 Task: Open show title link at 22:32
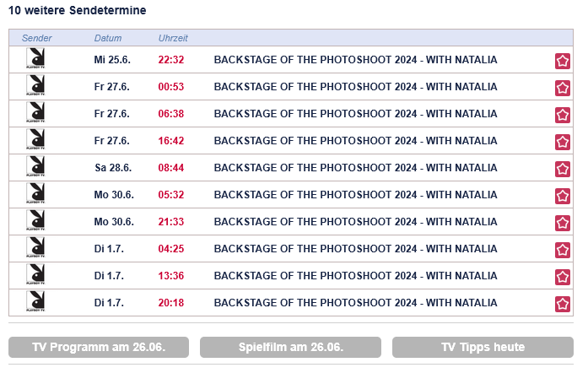coord(355,60)
